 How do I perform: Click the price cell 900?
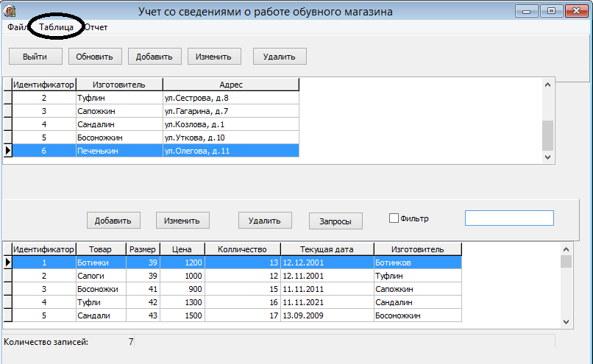[182, 289]
